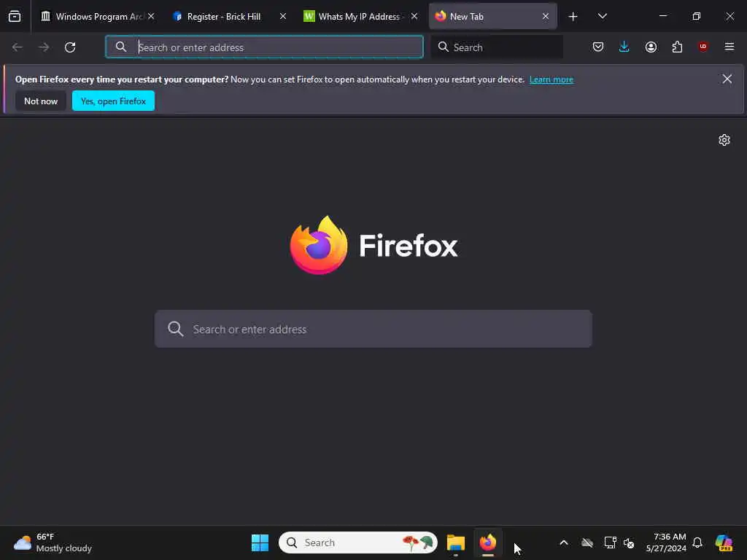
Task: Go back one page
Action: click(x=18, y=47)
